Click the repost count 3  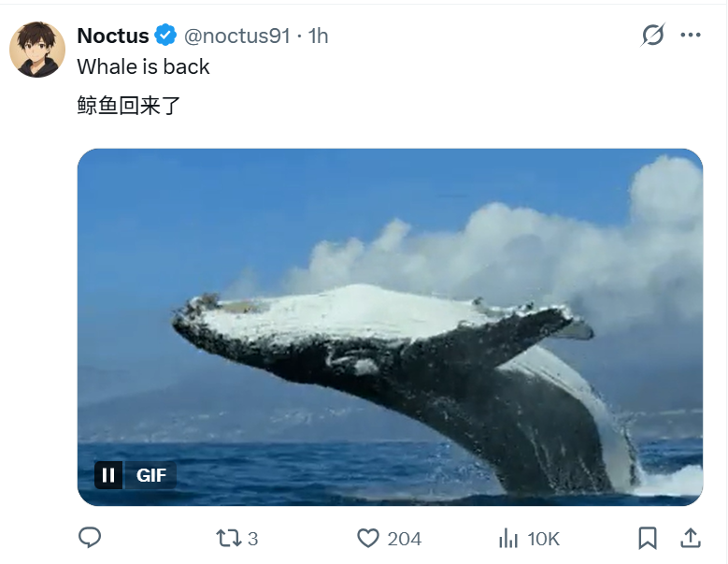pyautogui.click(x=252, y=539)
